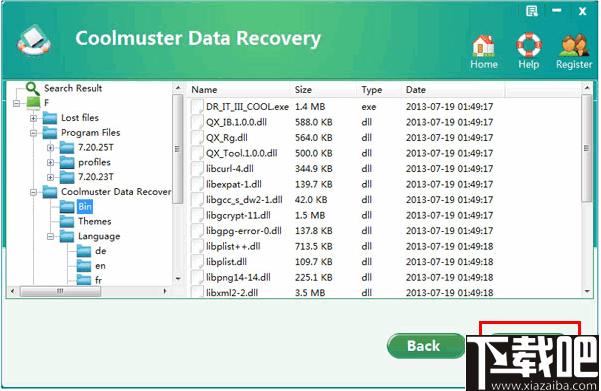Collapse the Program Files node
Viewport: 601px width, 391px height.
pyautogui.click(x=33, y=133)
